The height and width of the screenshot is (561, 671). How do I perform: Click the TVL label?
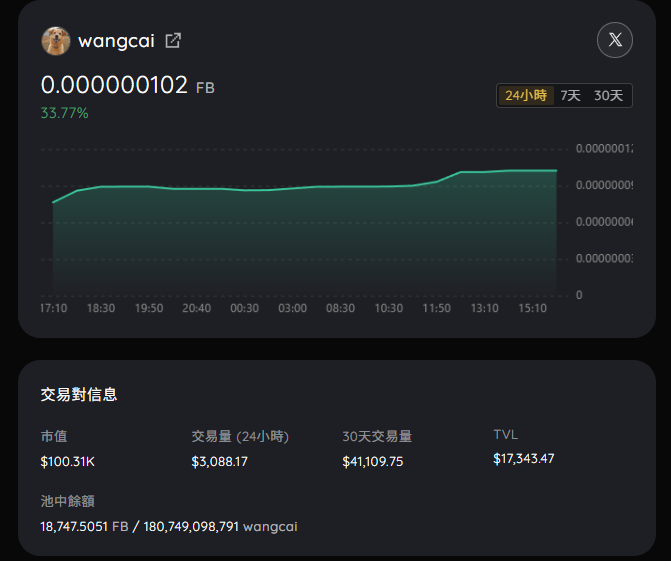point(506,435)
